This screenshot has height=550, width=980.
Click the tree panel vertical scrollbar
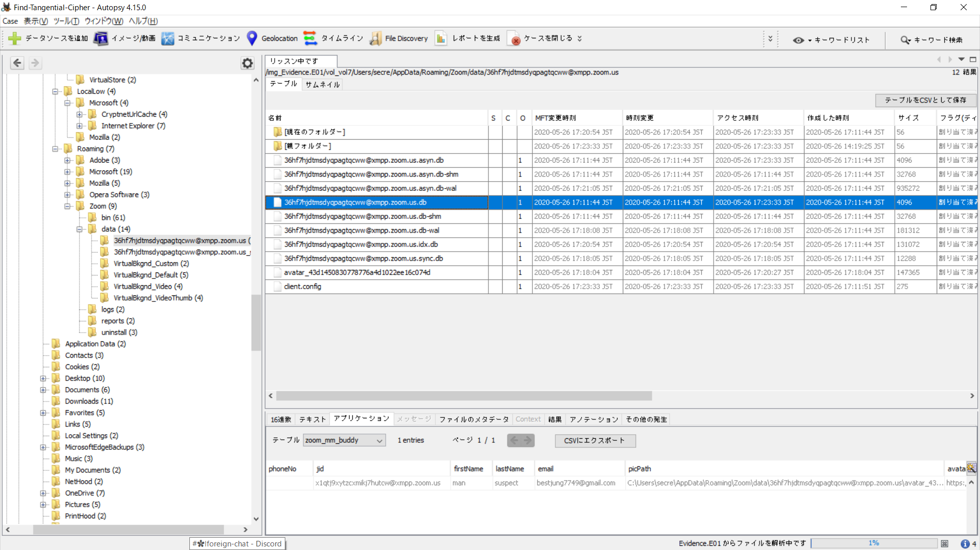256,322
